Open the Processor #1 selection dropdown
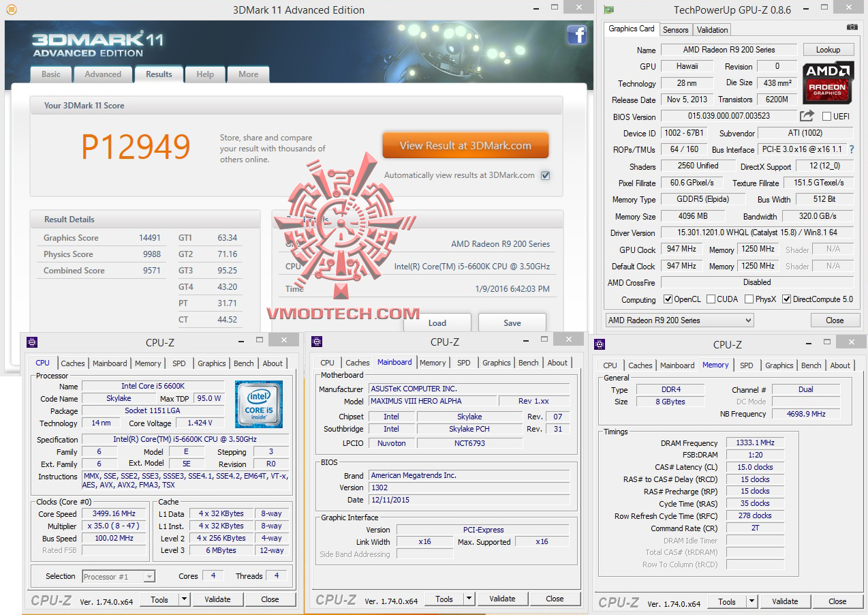The image size is (868, 615). [119, 576]
